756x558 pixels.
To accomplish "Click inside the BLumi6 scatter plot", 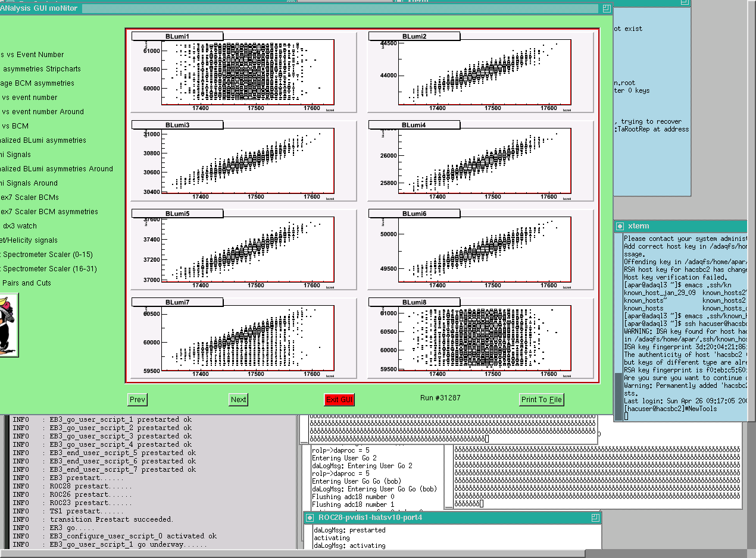I will coord(485,250).
